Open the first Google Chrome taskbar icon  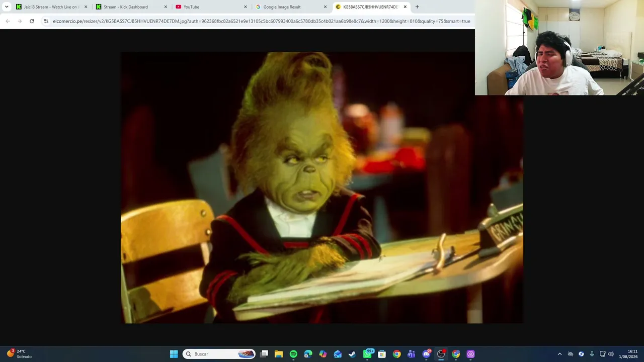point(396,354)
